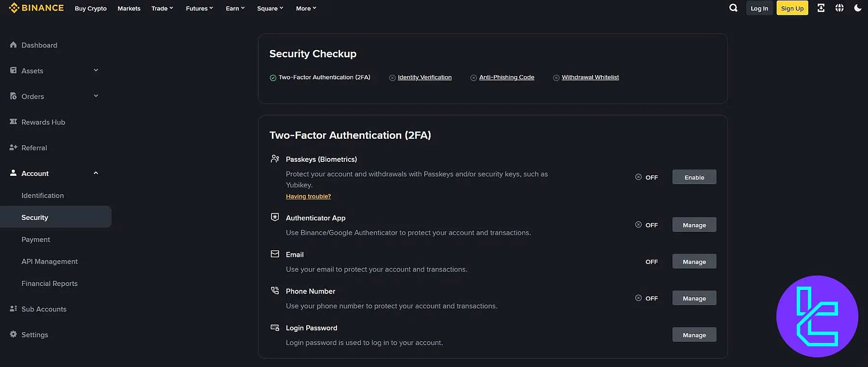The width and height of the screenshot is (868, 367).
Task: Check Two-Factor Authentication progress in Security Checkup
Action: [321, 77]
